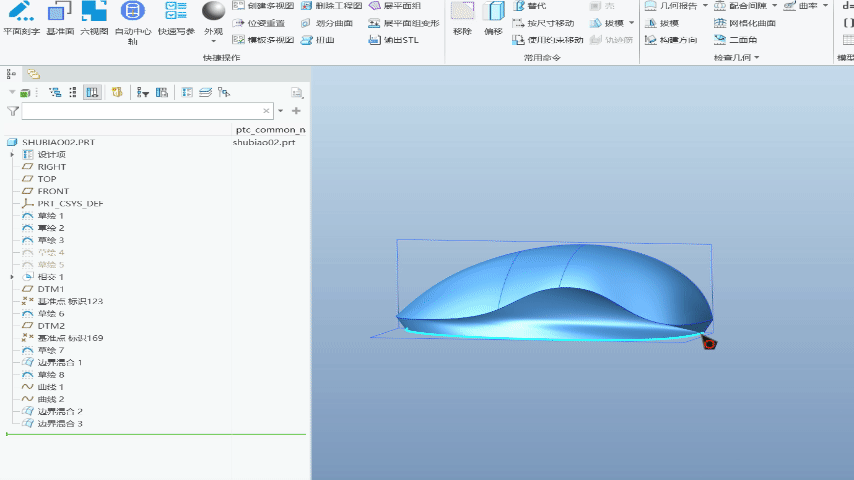Select PRT_CSYS_DEF in the tree
The height and width of the screenshot is (480, 854).
tap(62, 204)
